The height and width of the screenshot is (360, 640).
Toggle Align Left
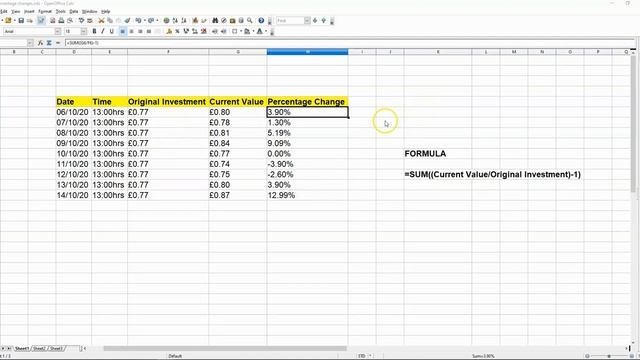pos(122,31)
